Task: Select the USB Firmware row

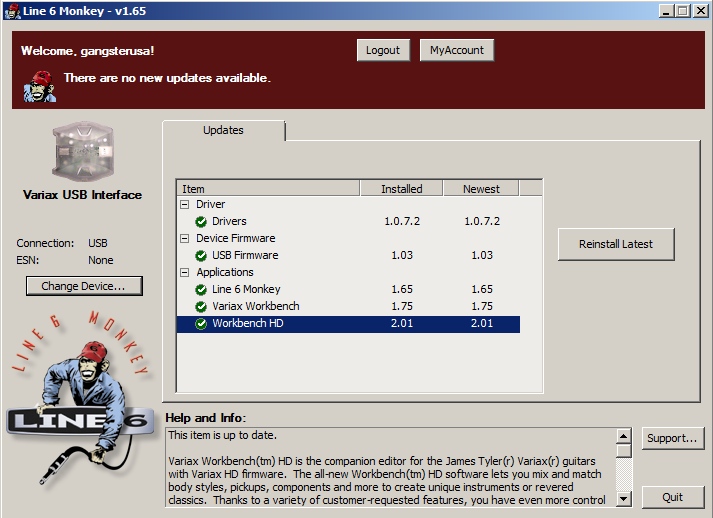Action: coord(348,256)
